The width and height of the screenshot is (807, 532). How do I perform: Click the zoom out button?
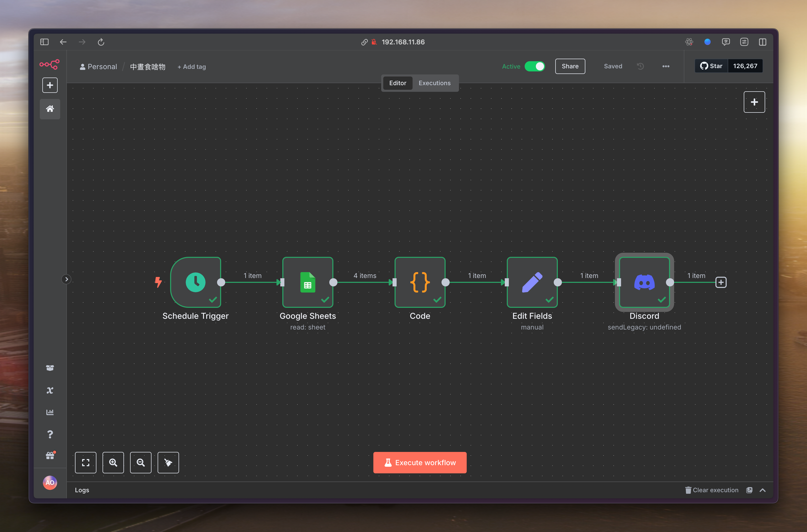click(141, 462)
